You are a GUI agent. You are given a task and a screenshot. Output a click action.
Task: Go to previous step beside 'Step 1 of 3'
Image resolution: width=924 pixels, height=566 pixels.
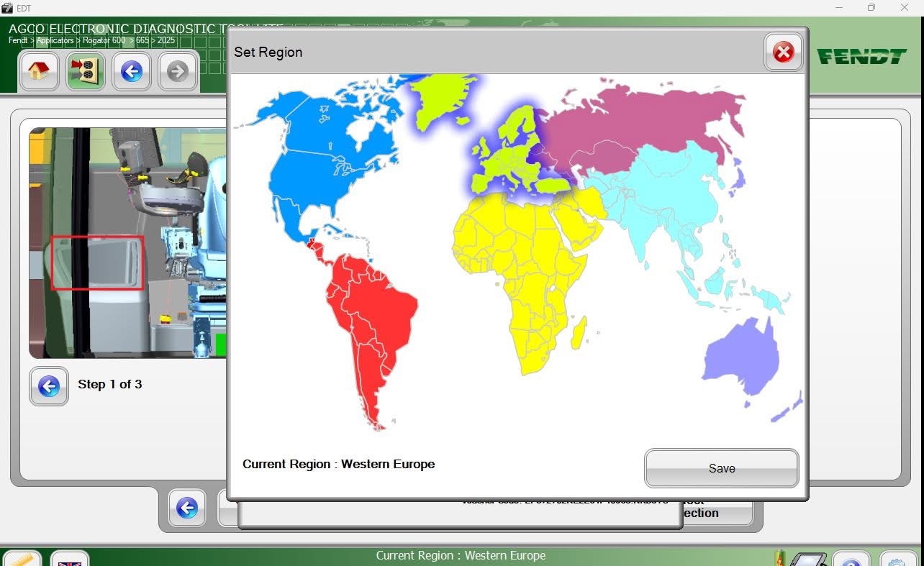[49, 386]
